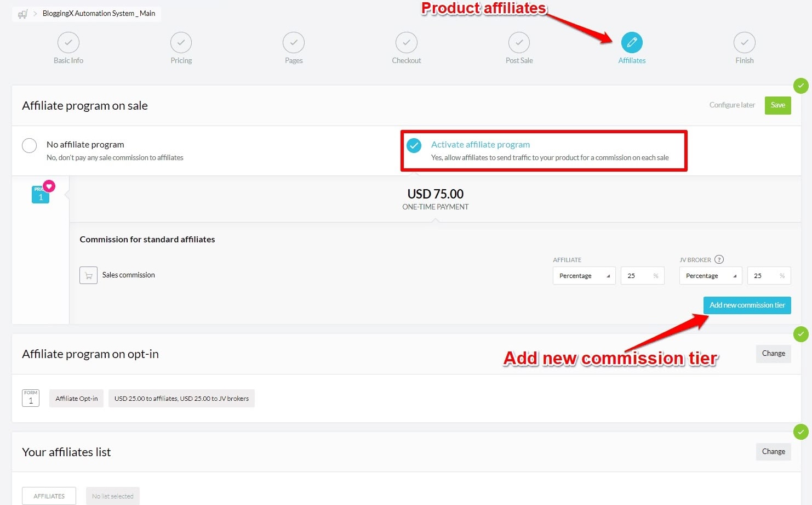
Task: Change the Affiliate program on opt-in
Action: 774,354
